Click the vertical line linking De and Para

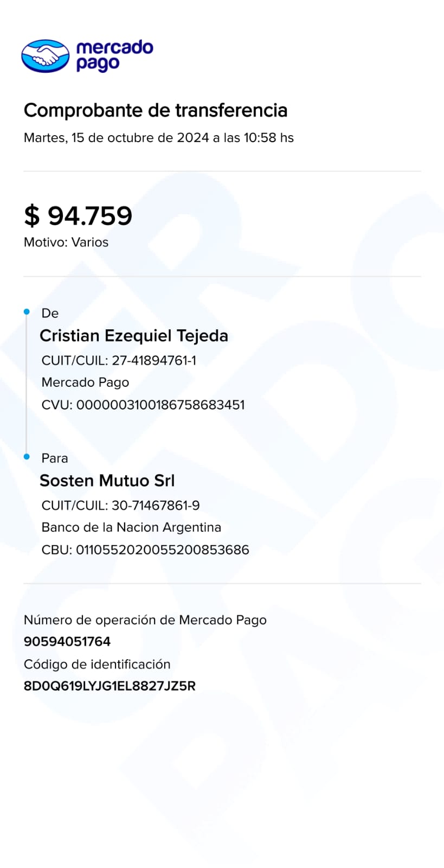coord(26,384)
